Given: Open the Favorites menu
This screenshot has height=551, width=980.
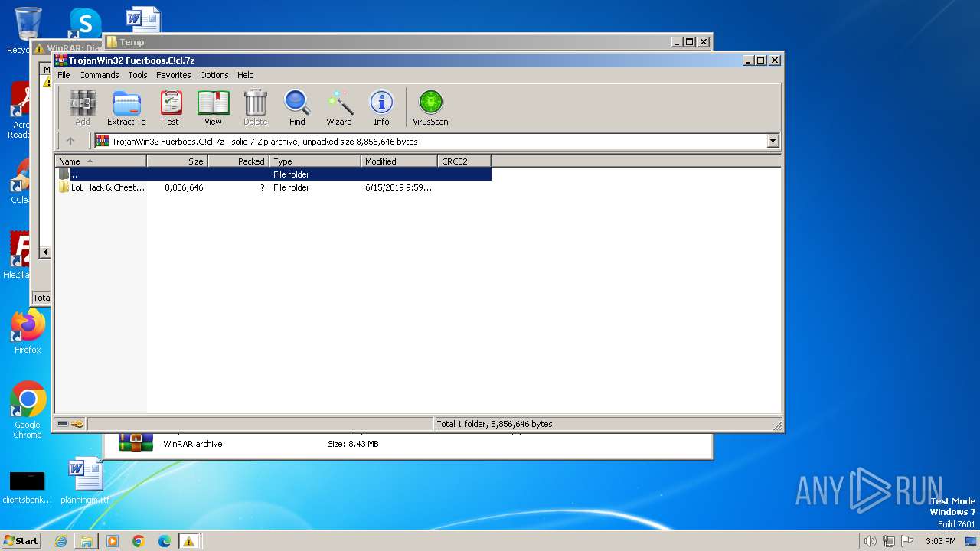Looking at the screenshot, I should pyautogui.click(x=174, y=75).
